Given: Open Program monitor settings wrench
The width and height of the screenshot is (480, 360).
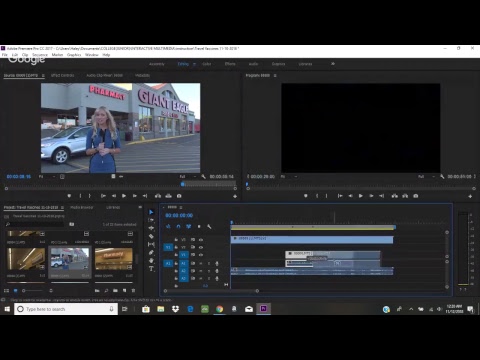Looking at the screenshot, I should coord(442,176).
